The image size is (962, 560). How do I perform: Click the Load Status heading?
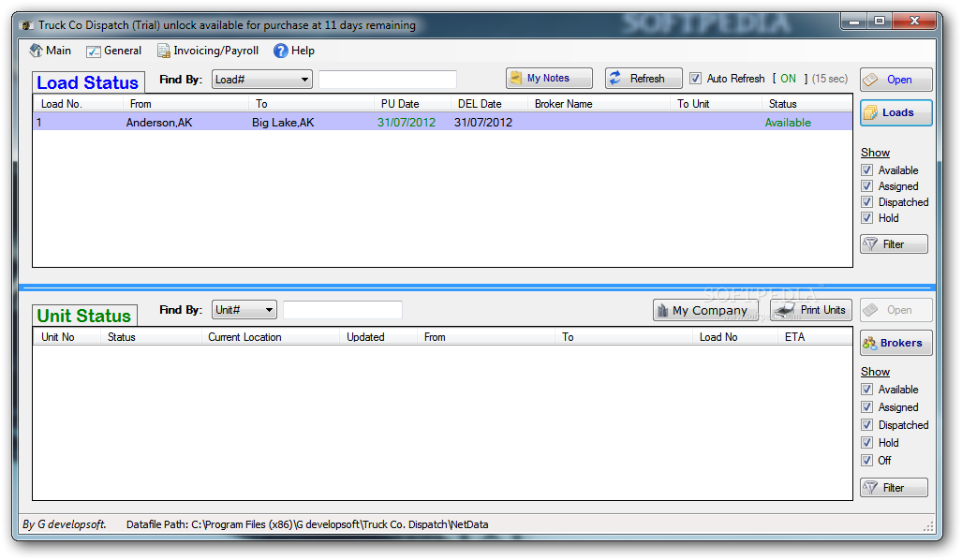[x=88, y=82]
